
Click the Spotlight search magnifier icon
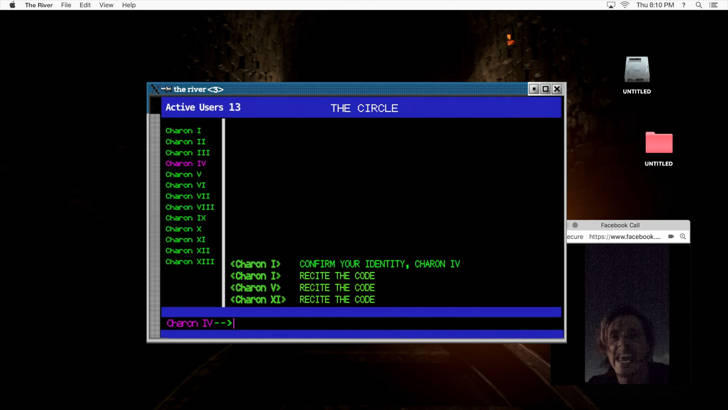(x=699, y=5)
